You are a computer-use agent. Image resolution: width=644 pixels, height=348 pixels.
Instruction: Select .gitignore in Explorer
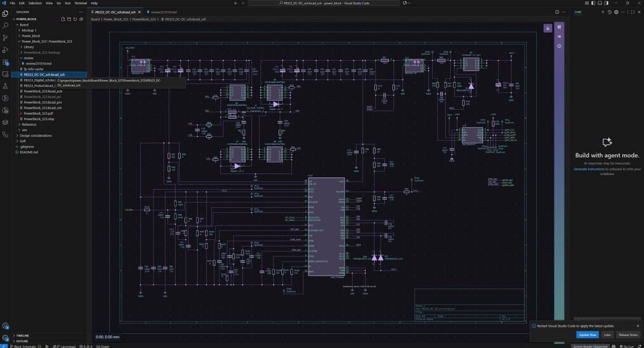tap(27, 146)
